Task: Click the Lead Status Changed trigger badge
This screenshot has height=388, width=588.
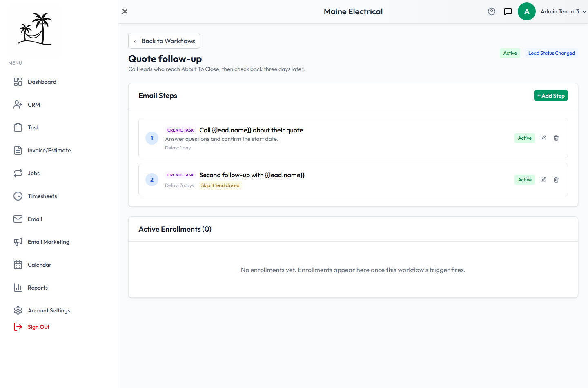Action: [552, 53]
